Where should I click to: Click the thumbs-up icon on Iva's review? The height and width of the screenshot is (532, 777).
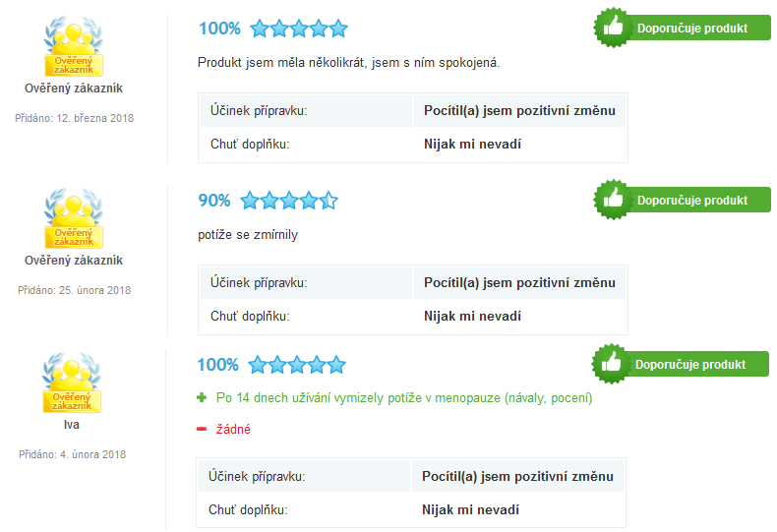(x=611, y=364)
